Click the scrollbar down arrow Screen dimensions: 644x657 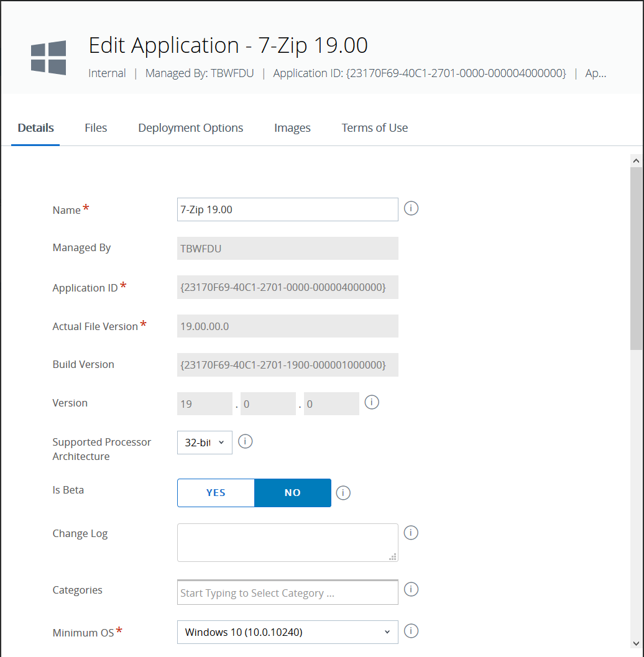point(636,643)
